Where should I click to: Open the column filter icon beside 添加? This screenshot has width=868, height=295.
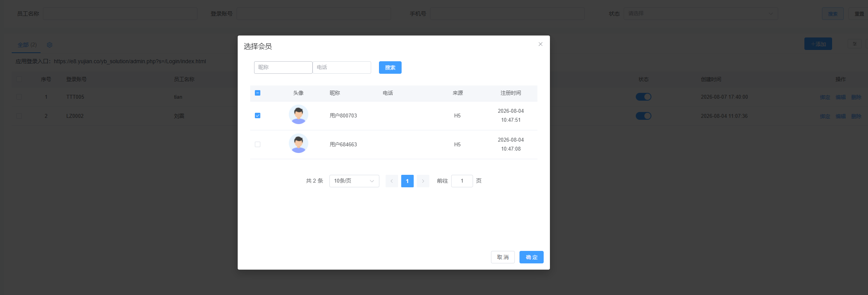pos(855,44)
